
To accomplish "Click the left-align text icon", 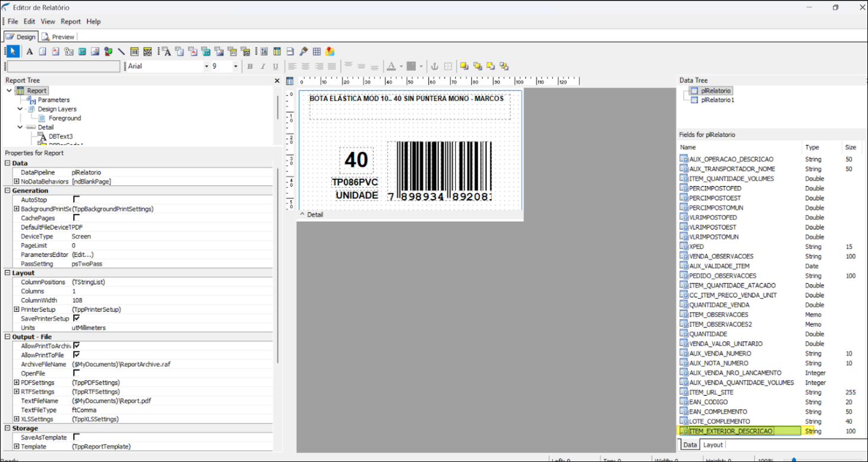I will (292, 66).
